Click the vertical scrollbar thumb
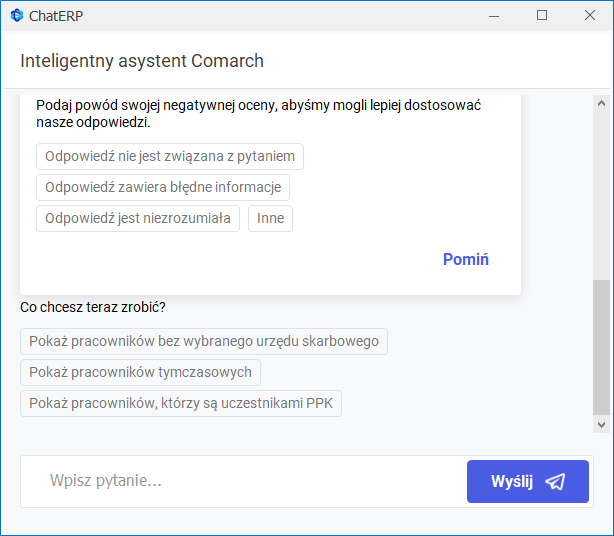This screenshot has width=614, height=536. (601, 347)
